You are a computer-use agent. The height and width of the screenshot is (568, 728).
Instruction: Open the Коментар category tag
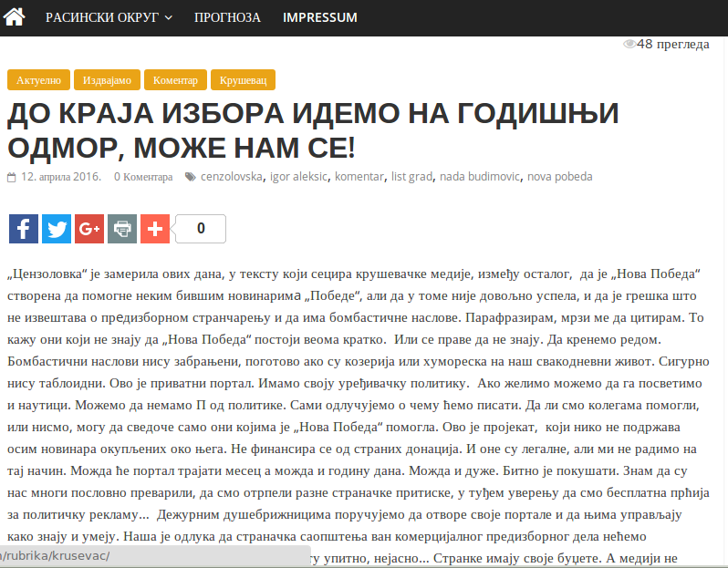point(175,80)
